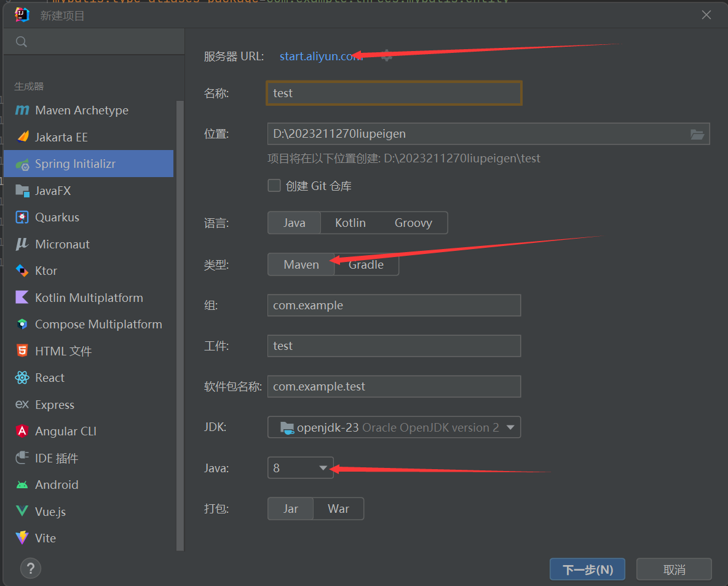
Task: Select Java as the language
Action: pos(295,223)
